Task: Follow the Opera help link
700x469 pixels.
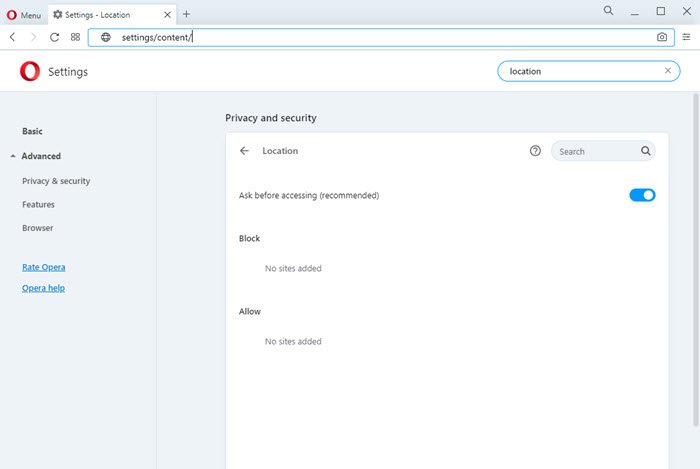Action: [43, 288]
